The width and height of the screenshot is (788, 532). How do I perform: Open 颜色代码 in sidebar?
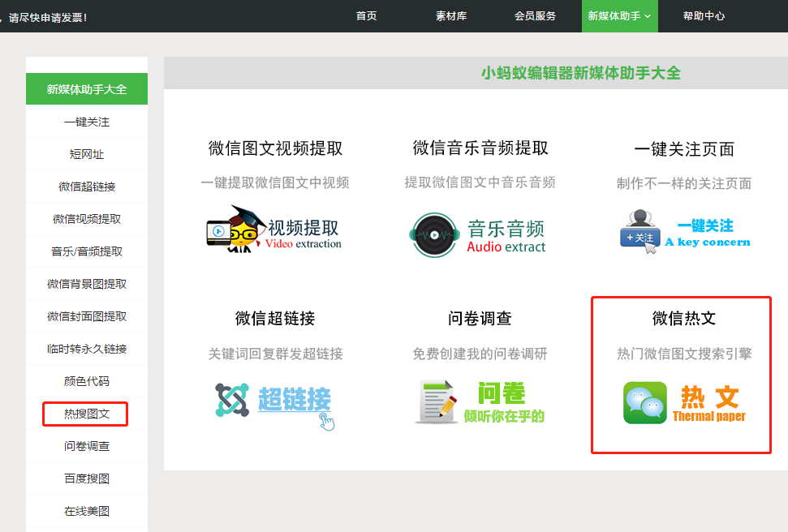[x=87, y=381]
